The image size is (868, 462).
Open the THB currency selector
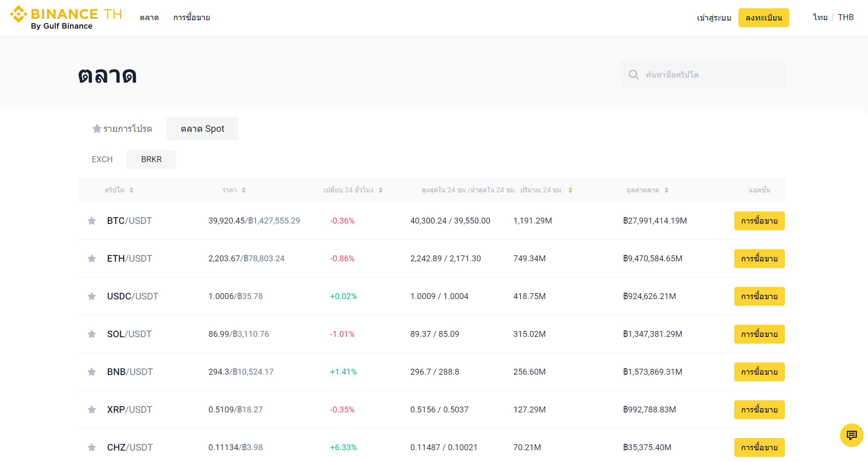pyautogui.click(x=846, y=17)
